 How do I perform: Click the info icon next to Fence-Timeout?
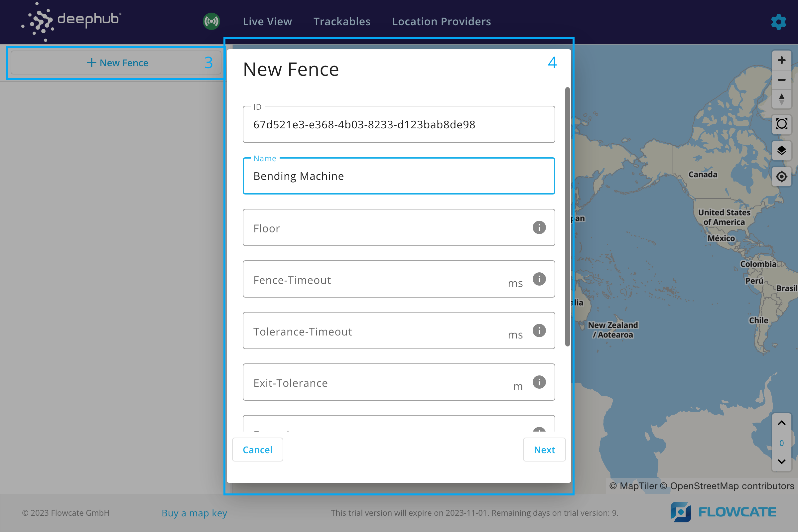539,279
